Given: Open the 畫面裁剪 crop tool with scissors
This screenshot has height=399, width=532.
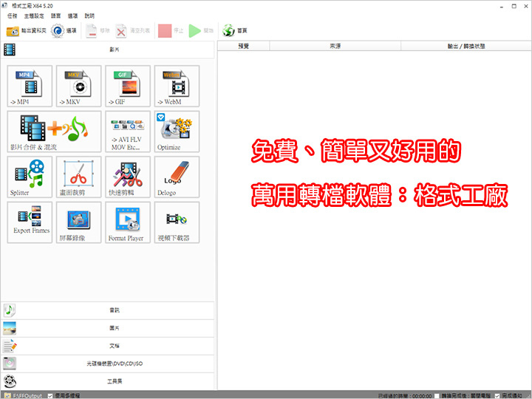Looking at the screenshot, I should [x=79, y=177].
